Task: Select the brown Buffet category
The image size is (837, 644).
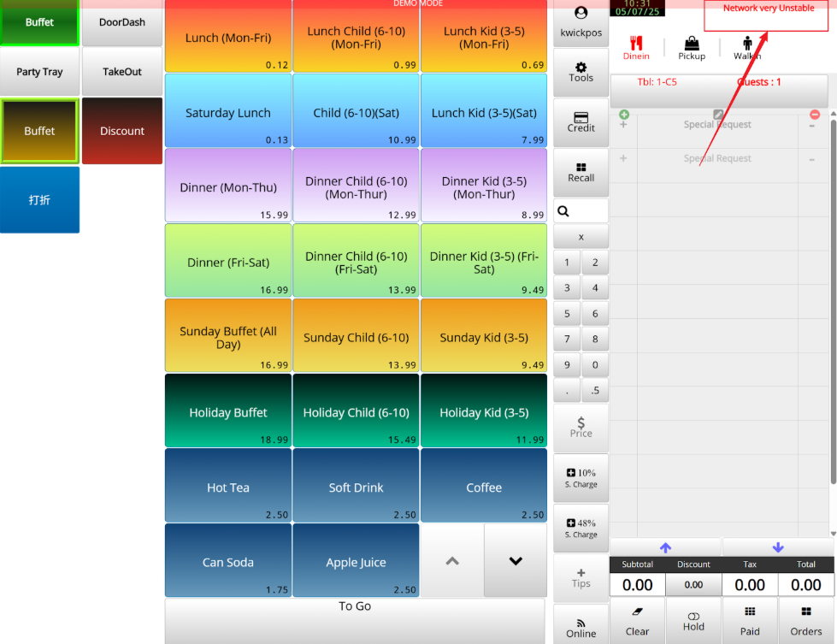Action: pyautogui.click(x=39, y=131)
